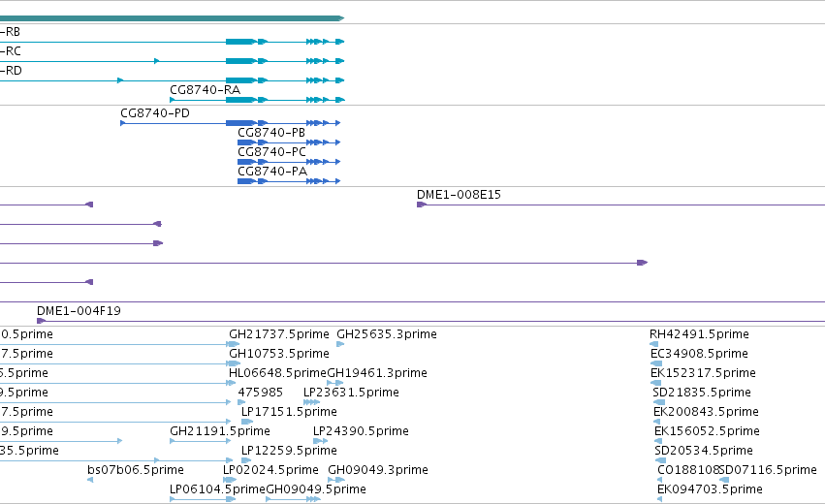Click the start arrow of DME1-008E15 clone
825x504 pixels.
pyautogui.click(x=422, y=205)
